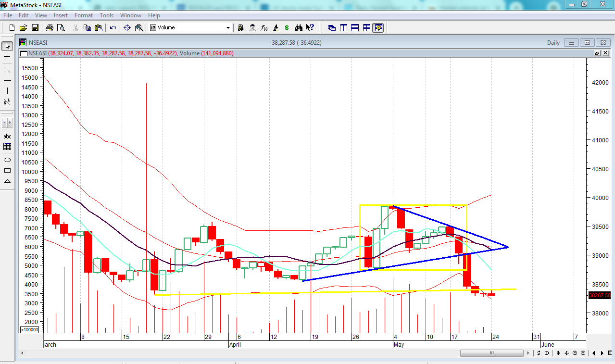Toggle the D periodicity button
Viewport: 615px width, 364px height.
(x=548, y=353)
